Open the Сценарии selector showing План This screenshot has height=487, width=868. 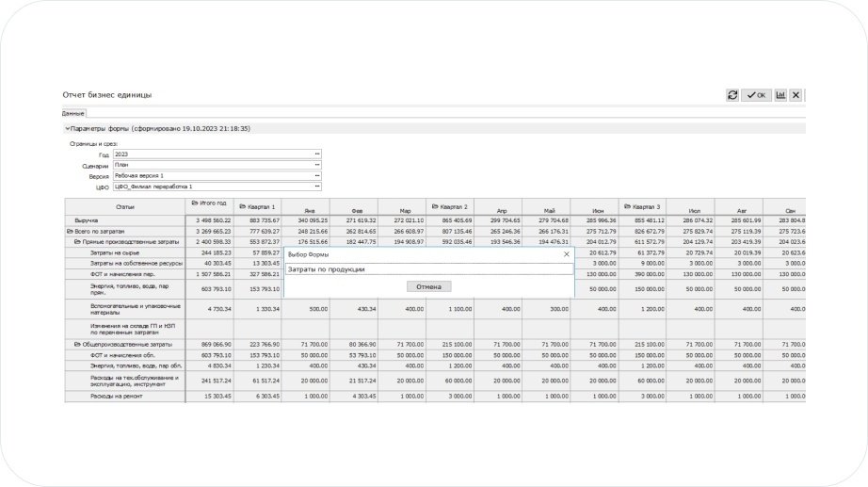[x=317, y=165]
